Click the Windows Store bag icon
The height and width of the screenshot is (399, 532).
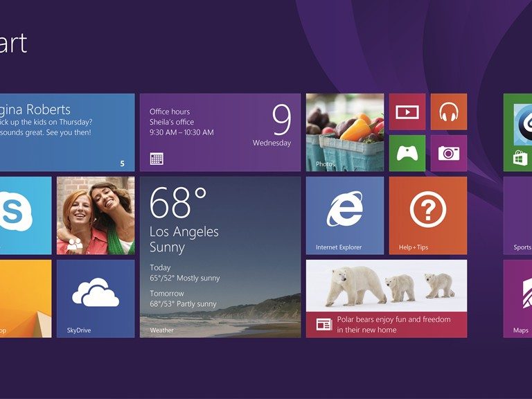(x=520, y=159)
